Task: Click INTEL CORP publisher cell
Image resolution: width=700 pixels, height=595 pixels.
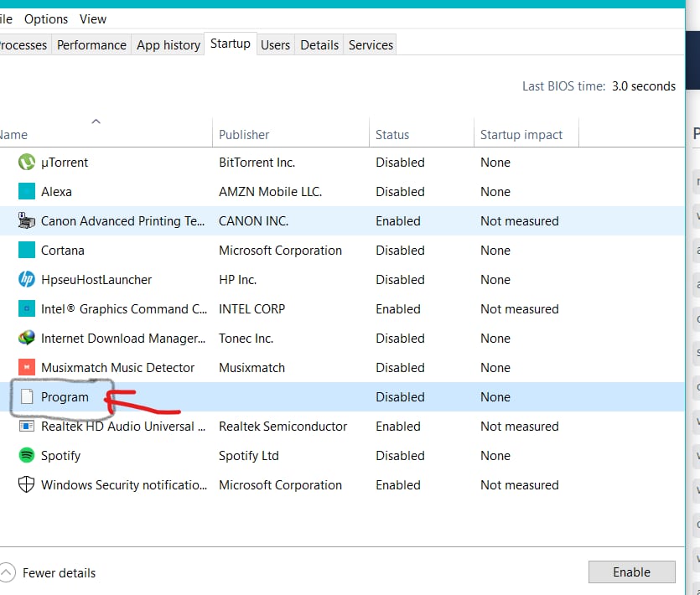Action: pos(251,309)
